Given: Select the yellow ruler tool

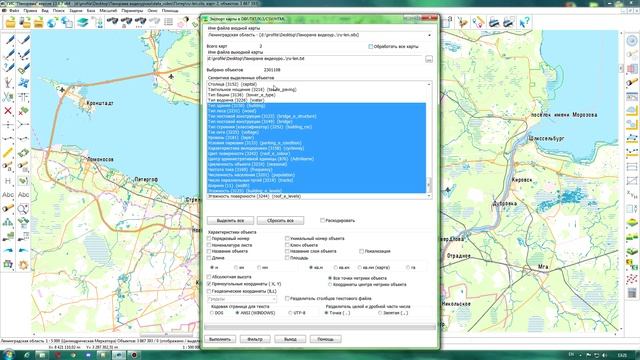Looking at the screenshot, I should tap(8, 153).
